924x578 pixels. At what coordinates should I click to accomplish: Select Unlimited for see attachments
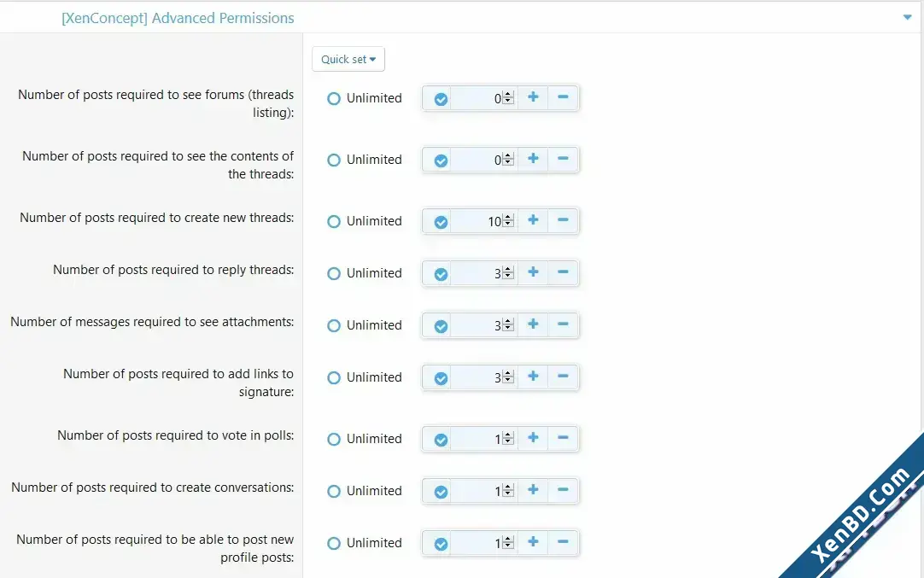click(334, 325)
